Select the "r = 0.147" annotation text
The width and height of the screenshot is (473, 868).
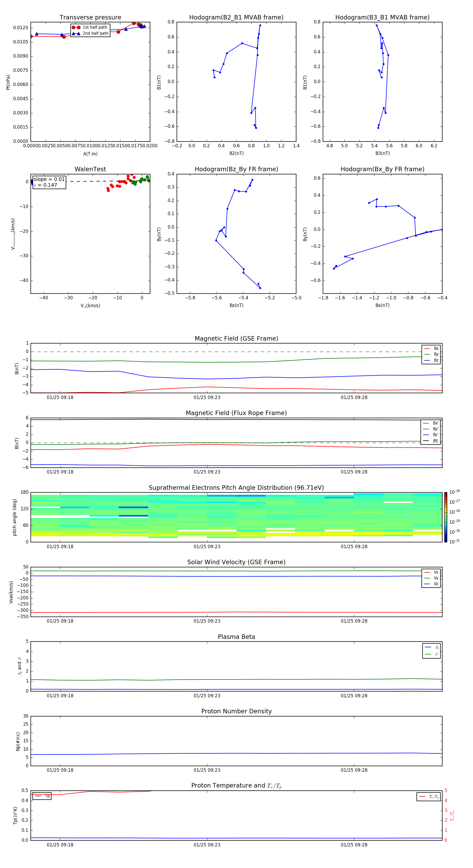click(x=45, y=185)
